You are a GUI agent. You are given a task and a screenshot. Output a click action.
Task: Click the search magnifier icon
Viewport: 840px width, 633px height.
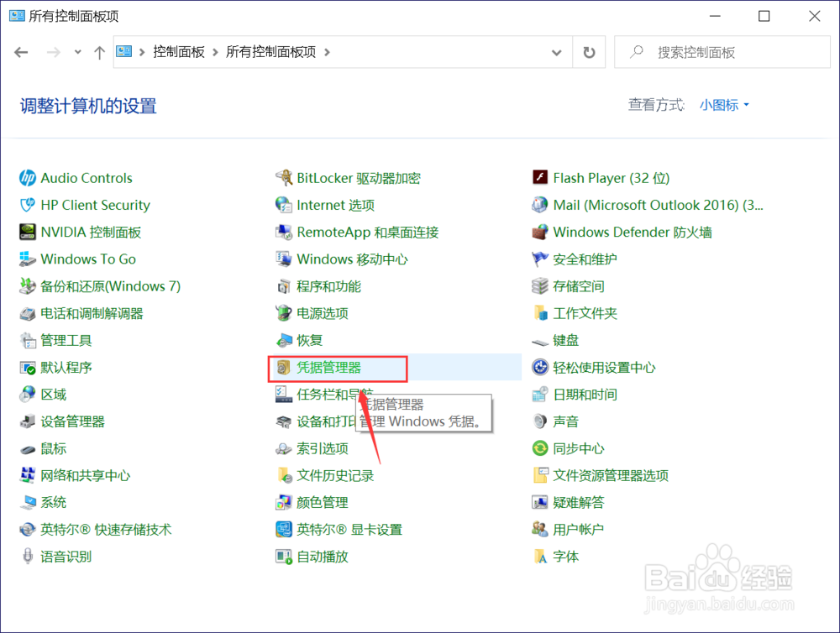[x=637, y=51]
